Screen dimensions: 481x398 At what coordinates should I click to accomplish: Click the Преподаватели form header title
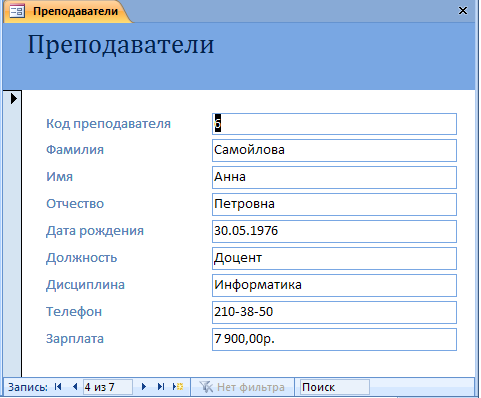coord(121,45)
